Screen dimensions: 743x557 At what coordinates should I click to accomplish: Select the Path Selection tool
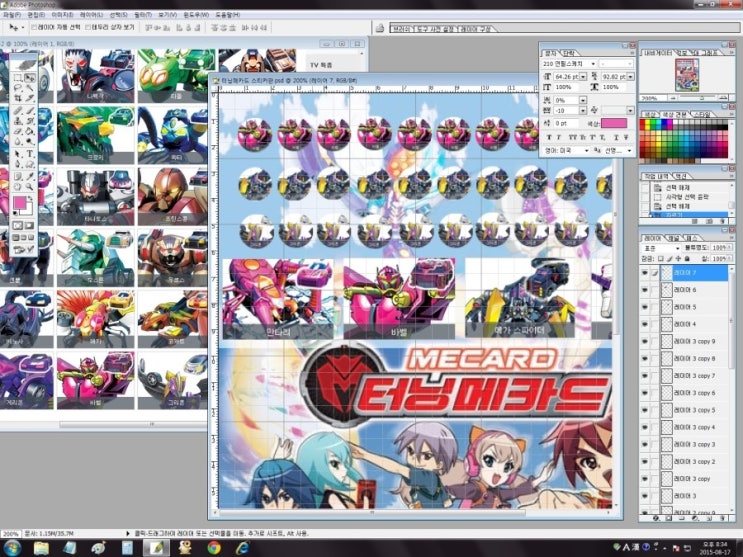click(18, 154)
